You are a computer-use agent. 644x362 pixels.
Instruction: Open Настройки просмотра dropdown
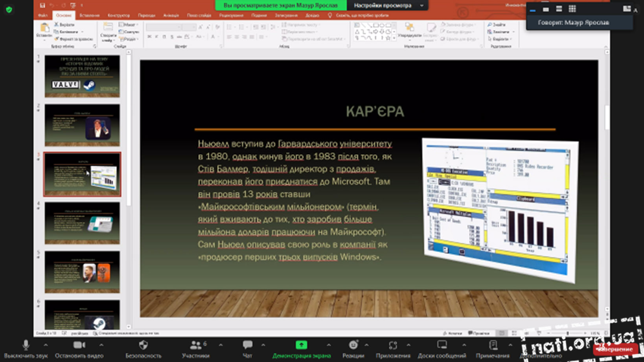388,5
